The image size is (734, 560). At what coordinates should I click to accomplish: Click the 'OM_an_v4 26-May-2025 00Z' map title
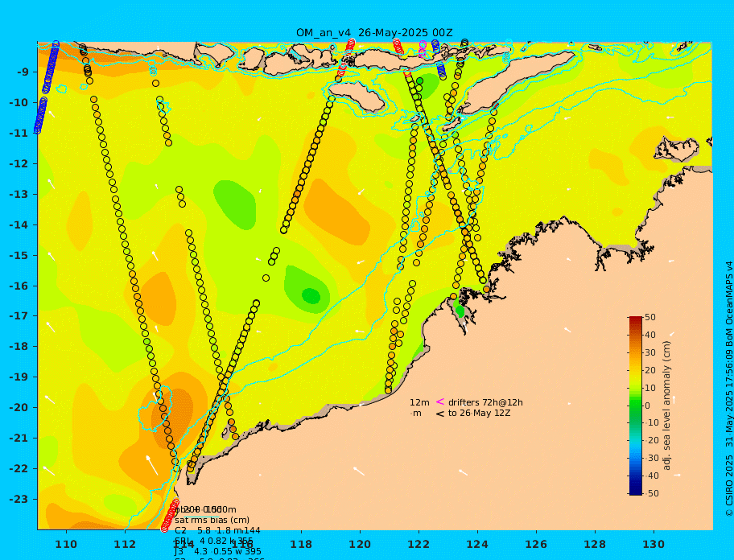click(x=374, y=33)
